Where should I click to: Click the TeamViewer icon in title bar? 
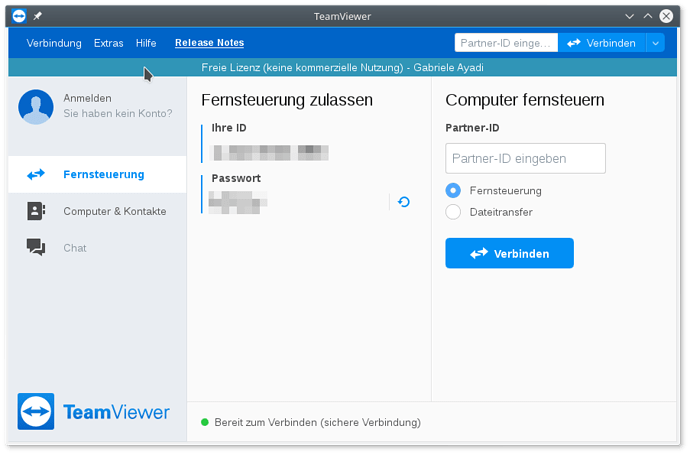pyautogui.click(x=19, y=16)
